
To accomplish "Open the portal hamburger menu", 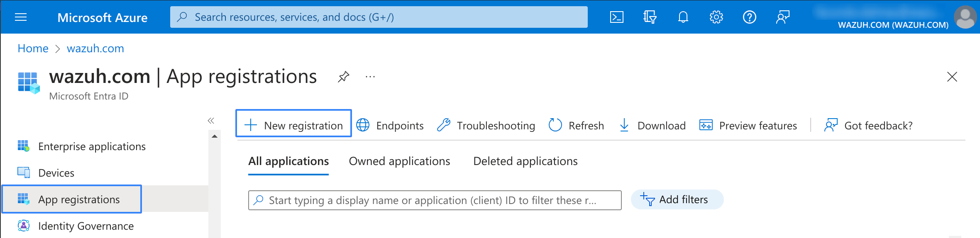I will point(21,17).
